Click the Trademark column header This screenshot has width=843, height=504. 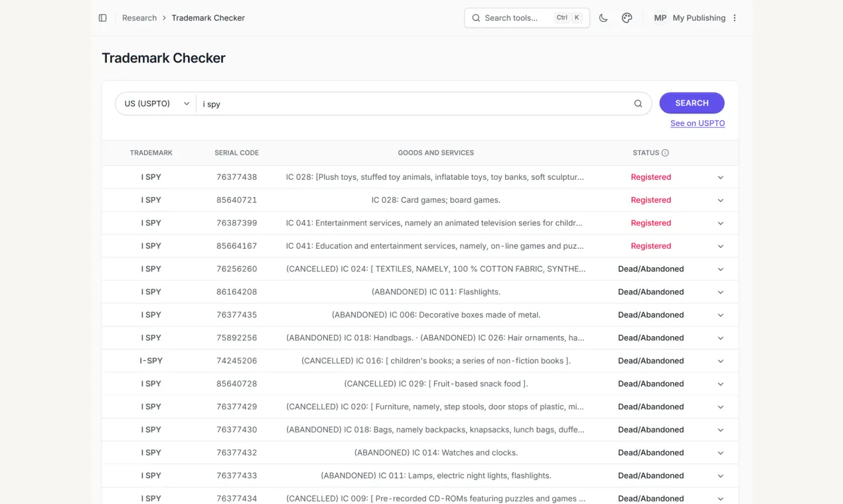151,153
